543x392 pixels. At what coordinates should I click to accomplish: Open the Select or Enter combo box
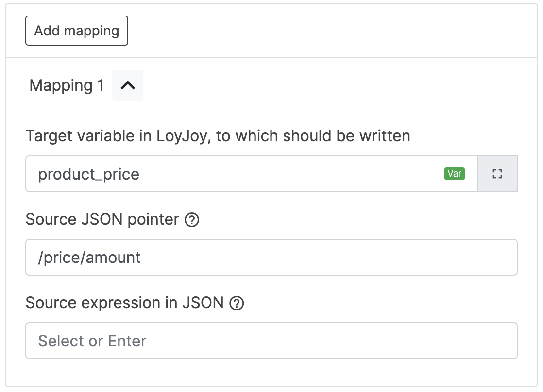[x=271, y=341]
